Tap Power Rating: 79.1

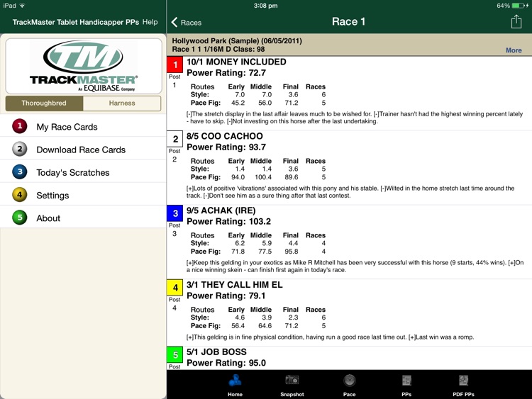(x=226, y=296)
